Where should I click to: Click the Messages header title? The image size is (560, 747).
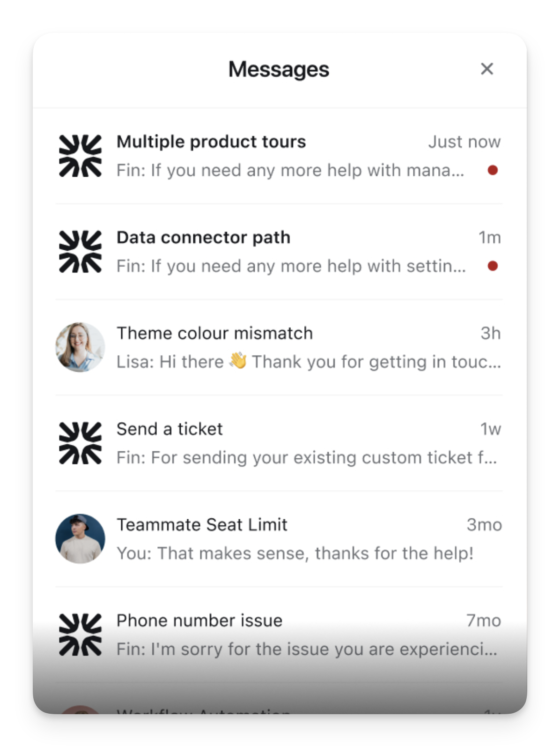279,69
